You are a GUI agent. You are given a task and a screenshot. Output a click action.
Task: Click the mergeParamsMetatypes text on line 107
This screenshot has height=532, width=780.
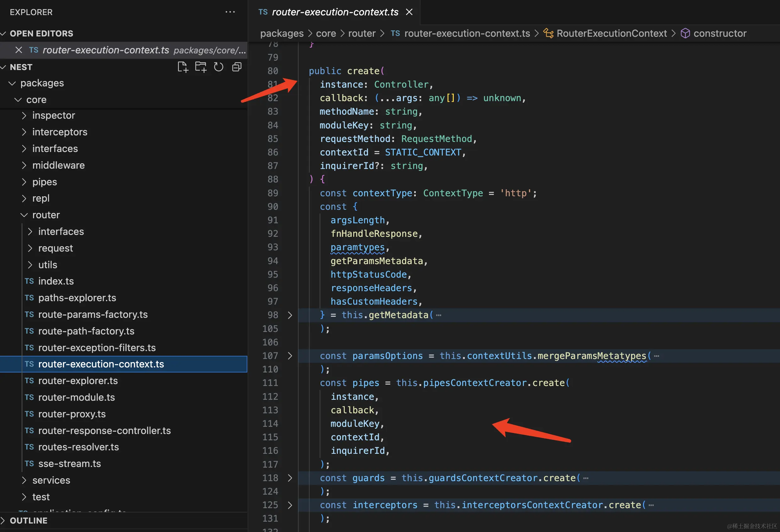[592, 356]
